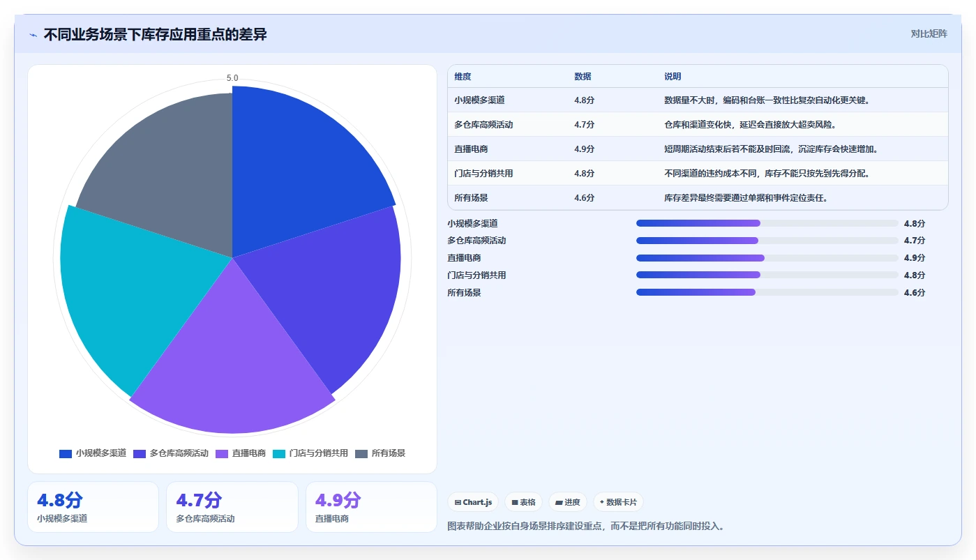
Task: Click description starting 数据量不大时
Action: pyautogui.click(x=766, y=100)
